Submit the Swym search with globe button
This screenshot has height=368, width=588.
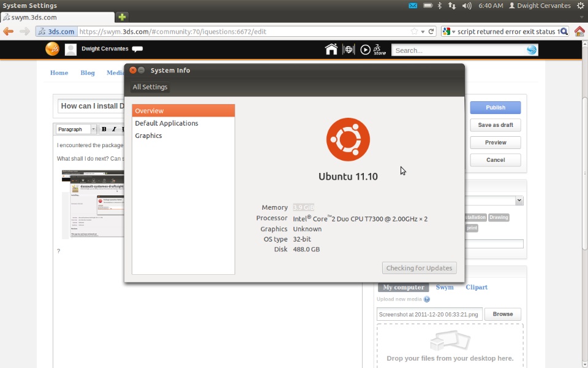pos(532,50)
